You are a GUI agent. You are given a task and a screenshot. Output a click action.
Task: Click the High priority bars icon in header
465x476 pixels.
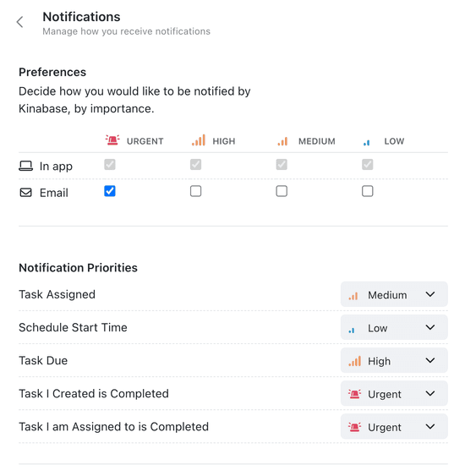coord(199,140)
